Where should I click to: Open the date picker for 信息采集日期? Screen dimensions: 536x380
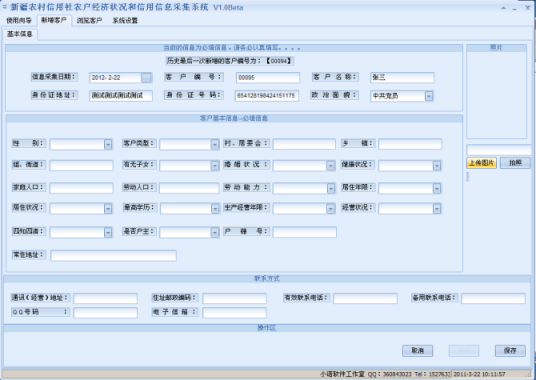[x=146, y=78]
